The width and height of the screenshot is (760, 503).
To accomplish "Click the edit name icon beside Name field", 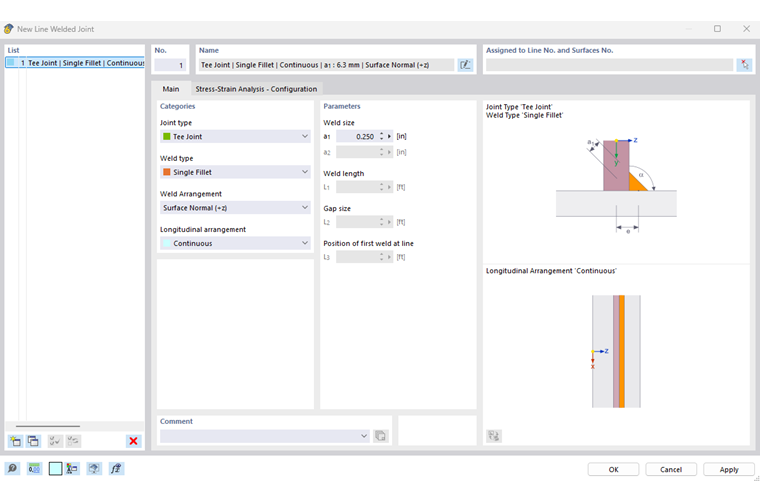I will [465, 64].
